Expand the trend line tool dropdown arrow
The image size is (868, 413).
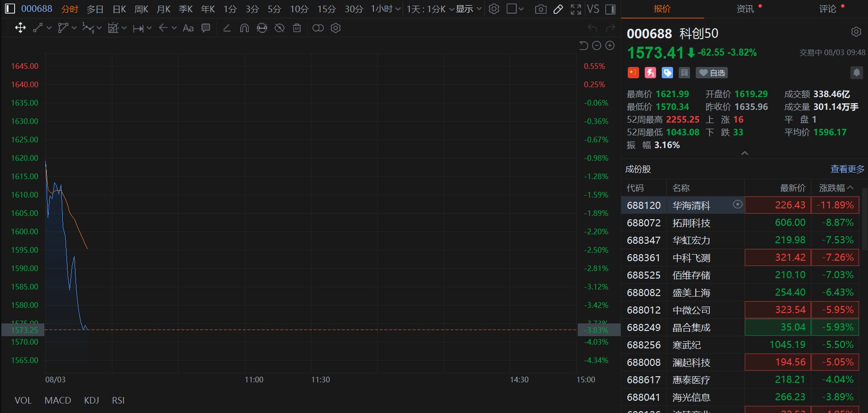click(x=49, y=28)
